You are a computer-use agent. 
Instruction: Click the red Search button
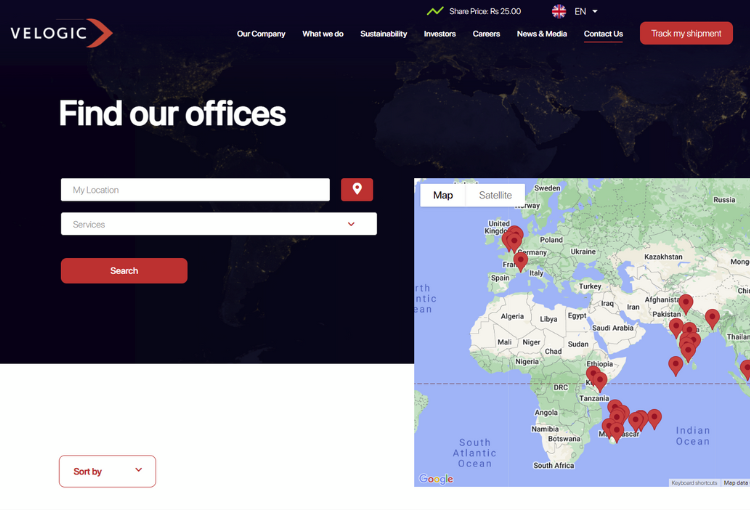124,271
